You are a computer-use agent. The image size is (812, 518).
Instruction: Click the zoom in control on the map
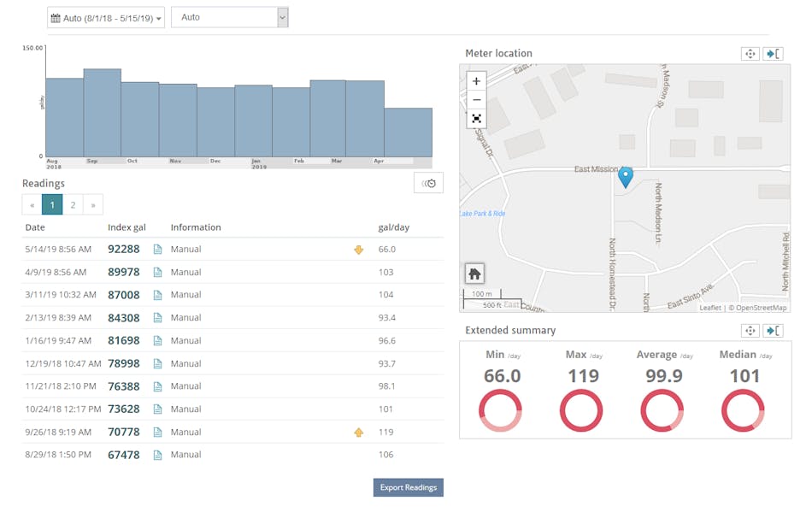click(x=476, y=81)
